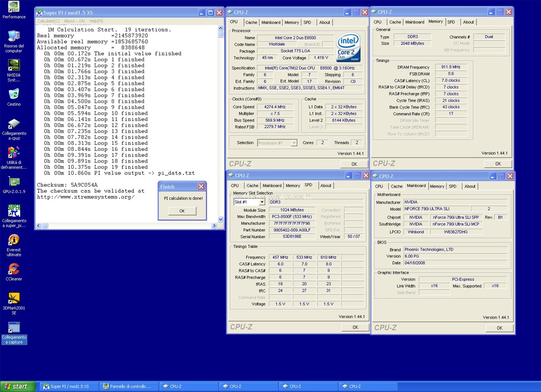Click OK in CPU-Z memory timings window
This screenshot has width=541, height=392.
tap(498, 164)
